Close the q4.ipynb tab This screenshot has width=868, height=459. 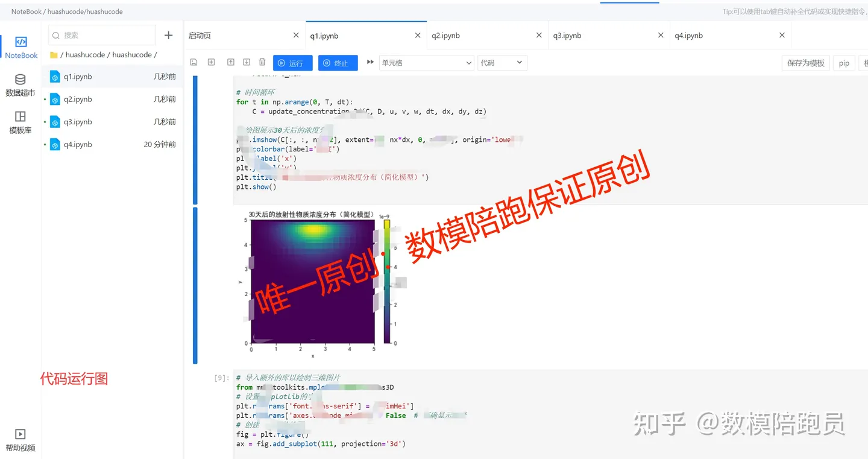[782, 36]
